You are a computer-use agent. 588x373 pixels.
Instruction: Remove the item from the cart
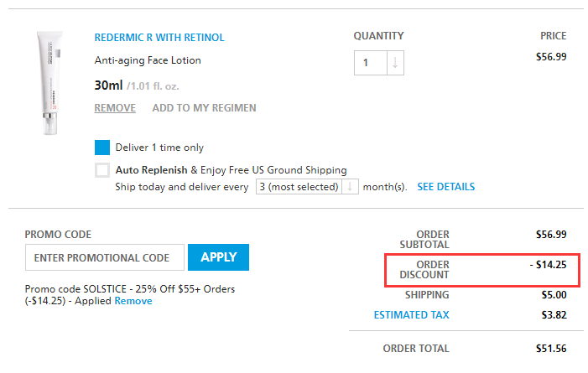pyautogui.click(x=115, y=108)
